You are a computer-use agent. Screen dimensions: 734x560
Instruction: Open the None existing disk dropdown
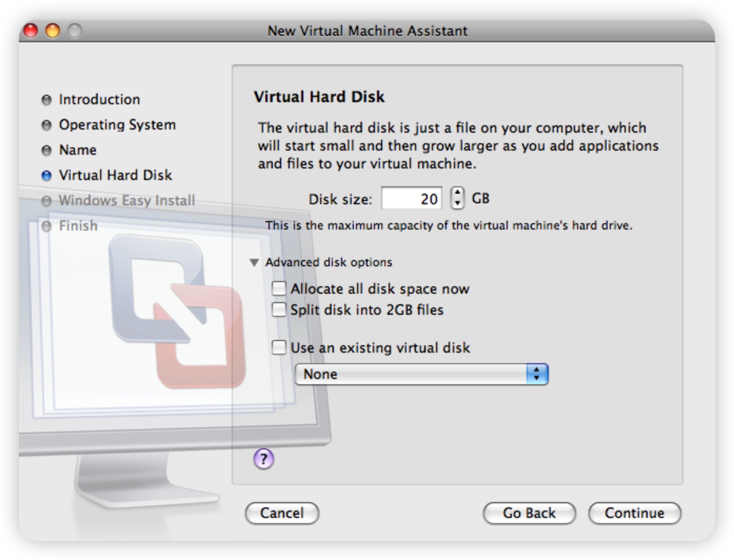[x=421, y=374]
